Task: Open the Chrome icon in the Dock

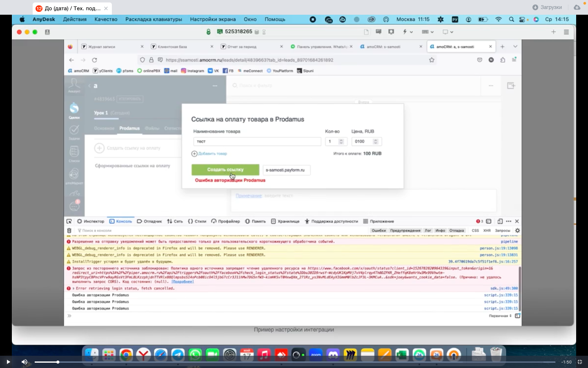Action: coord(126,355)
